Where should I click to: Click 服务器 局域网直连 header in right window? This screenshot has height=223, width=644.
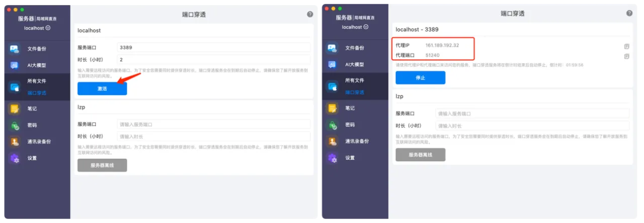click(x=355, y=18)
